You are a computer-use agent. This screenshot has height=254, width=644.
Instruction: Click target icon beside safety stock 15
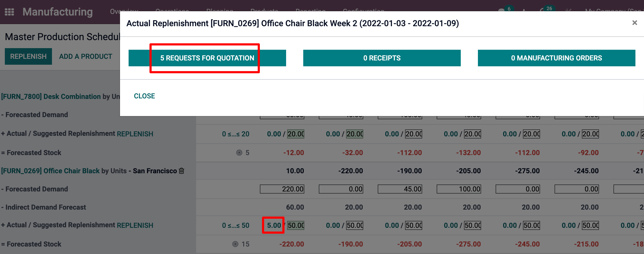pyautogui.click(x=235, y=244)
